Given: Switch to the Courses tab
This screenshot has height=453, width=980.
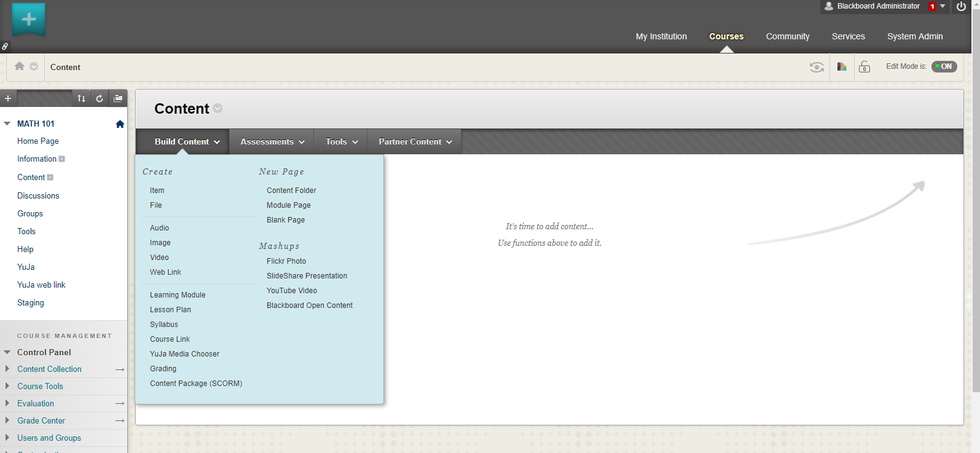Looking at the screenshot, I should (x=726, y=36).
